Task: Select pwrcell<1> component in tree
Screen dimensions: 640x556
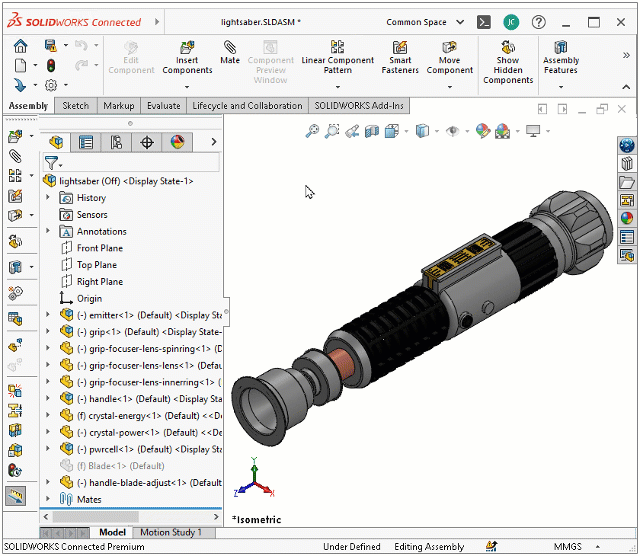Action: pos(140,449)
